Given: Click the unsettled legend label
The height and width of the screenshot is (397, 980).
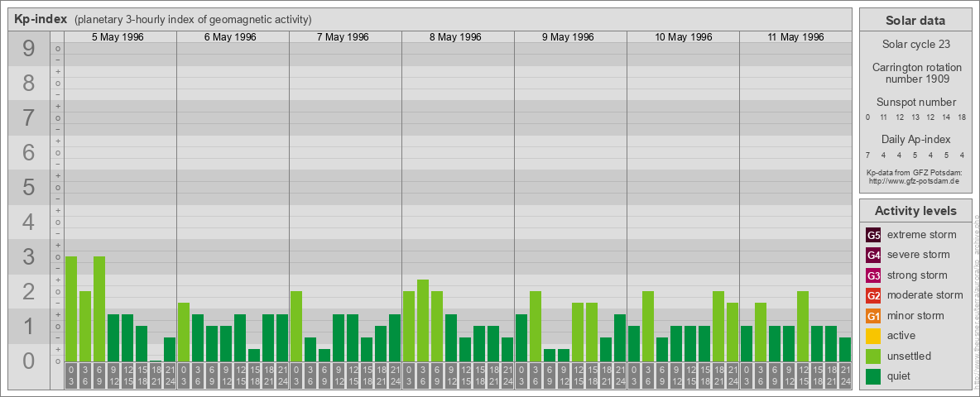Looking at the screenshot, I should (x=909, y=356).
